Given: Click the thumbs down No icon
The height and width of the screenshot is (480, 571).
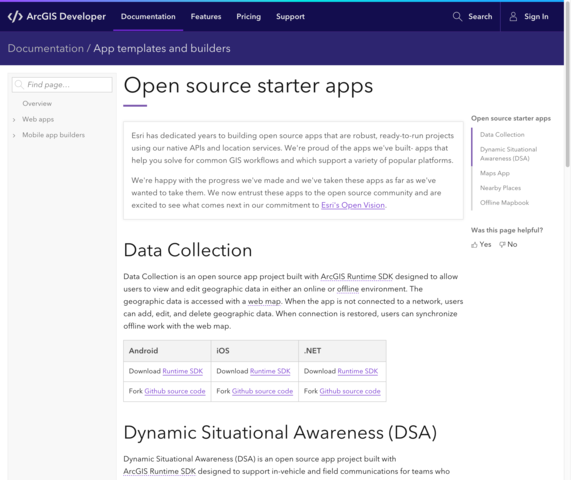Looking at the screenshot, I should point(502,245).
